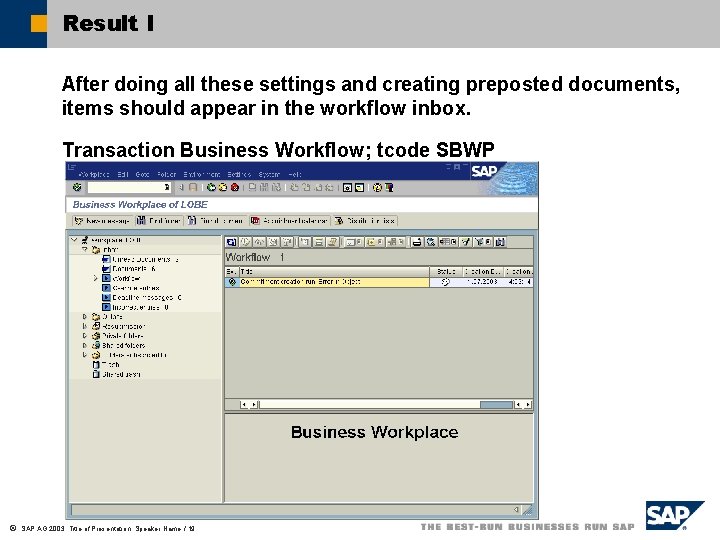The height and width of the screenshot is (540, 720).
Task: Click the Find binoculars icon in the standard toolbar
Action: (264, 187)
